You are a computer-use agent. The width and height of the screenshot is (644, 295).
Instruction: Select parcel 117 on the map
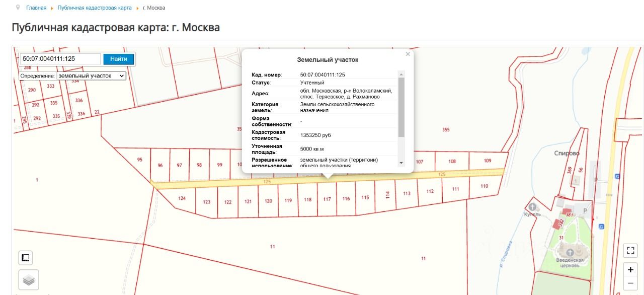[327, 199]
